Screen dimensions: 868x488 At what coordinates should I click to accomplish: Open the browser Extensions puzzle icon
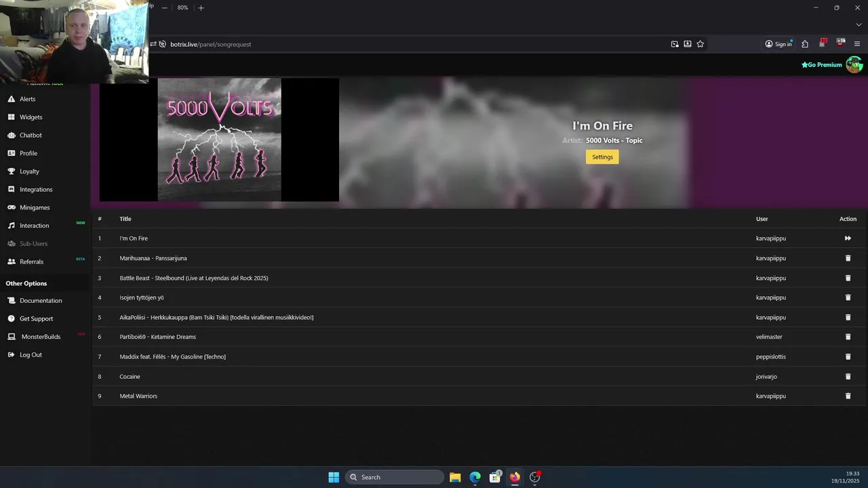pos(805,44)
